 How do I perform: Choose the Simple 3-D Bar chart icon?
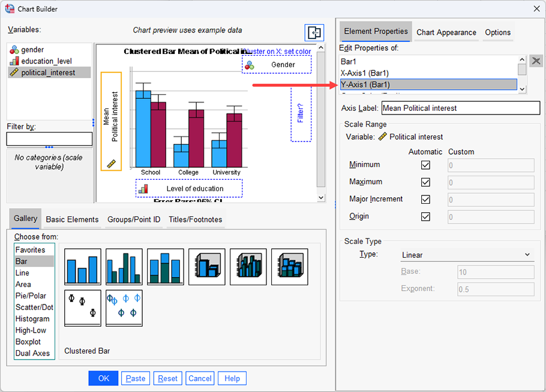click(207, 267)
